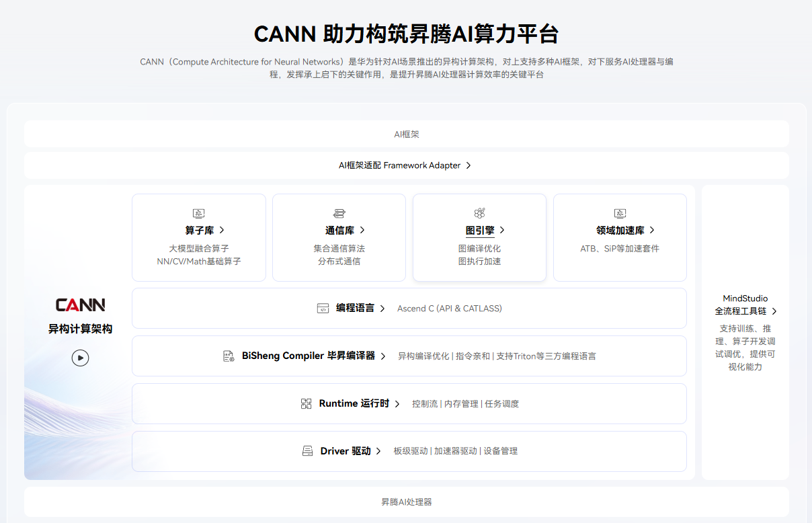Image resolution: width=812 pixels, height=523 pixels.
Task: Click the CANN logo
Action: 80,305
